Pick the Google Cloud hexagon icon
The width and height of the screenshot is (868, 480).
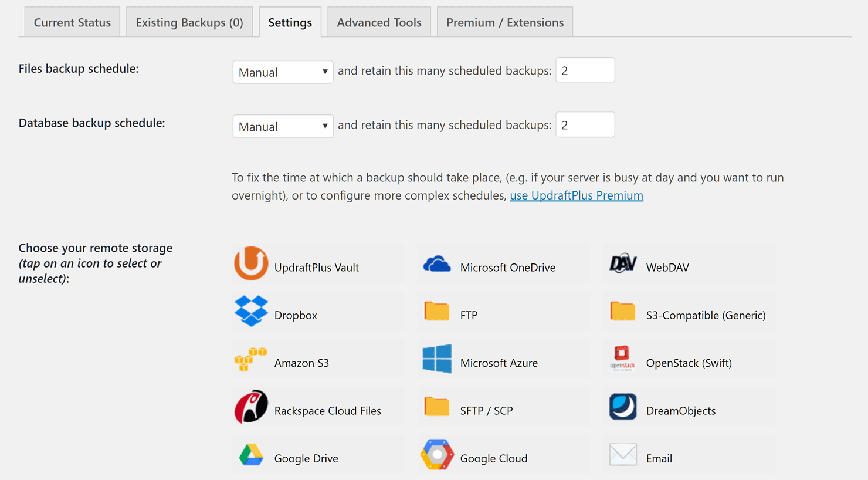pos(437,455)
